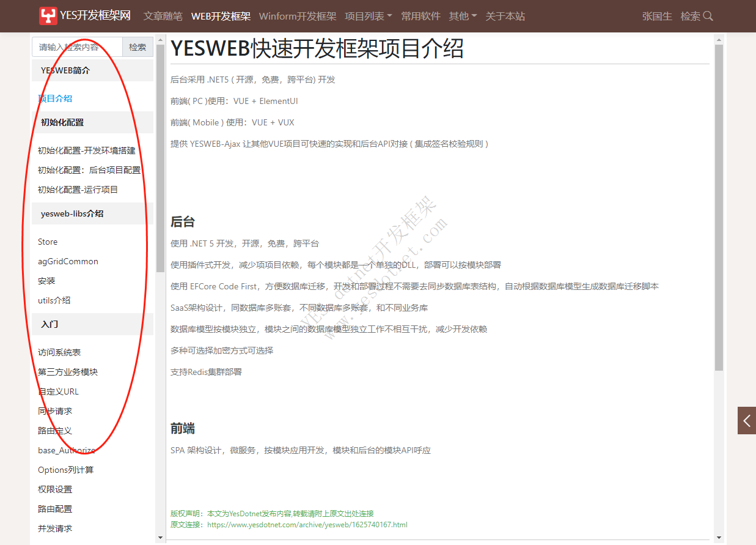This screenshot has width=756, height=545.
Task: Click the 前端( Mobile ) 使用：VUE + VUX line
Action: 232,122
